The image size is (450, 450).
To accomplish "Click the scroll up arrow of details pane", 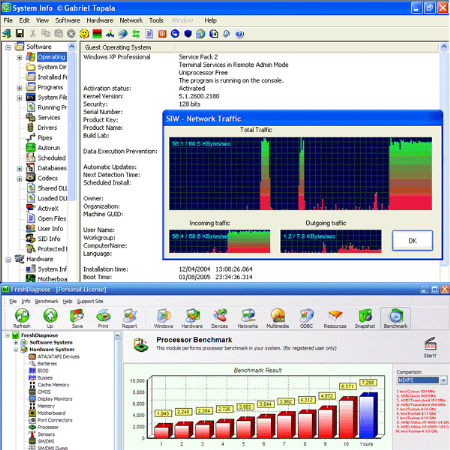I will coord(444,47).
